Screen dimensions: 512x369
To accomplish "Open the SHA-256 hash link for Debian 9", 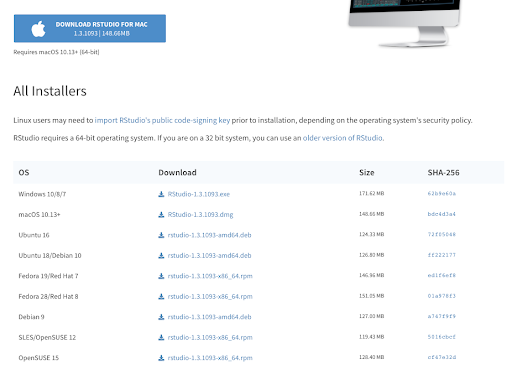I will point(442,316).
